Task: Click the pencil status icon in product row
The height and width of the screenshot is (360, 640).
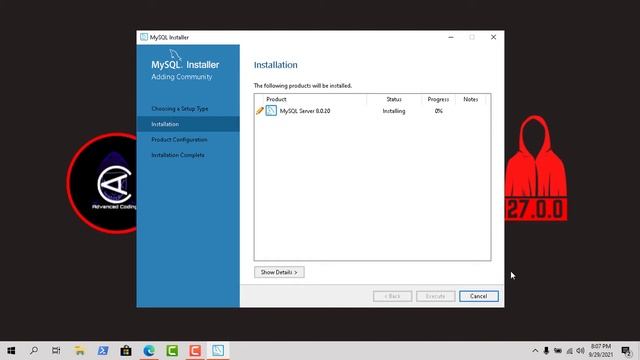Action: coord(260,111)
